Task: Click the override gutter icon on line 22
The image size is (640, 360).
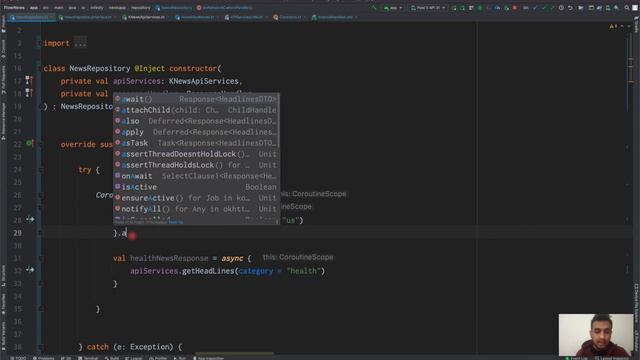Action: 29,143
